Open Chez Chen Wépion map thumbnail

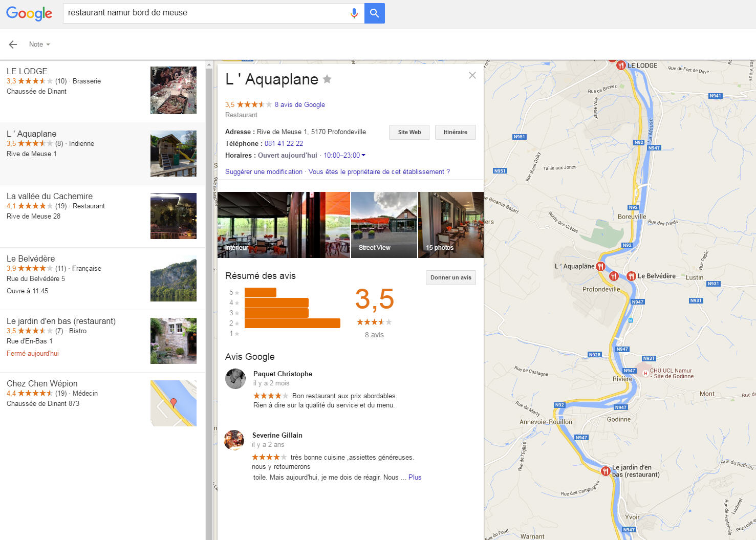174,403
